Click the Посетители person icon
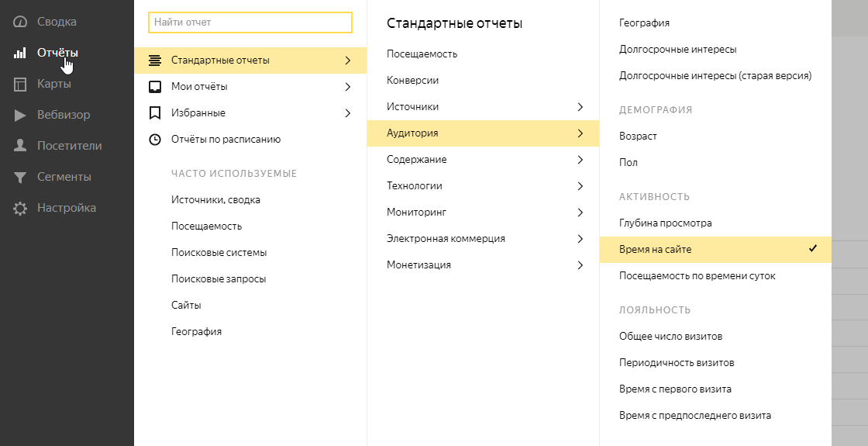Viewport: 868px width, 446px height. click(x=20, y=146)
